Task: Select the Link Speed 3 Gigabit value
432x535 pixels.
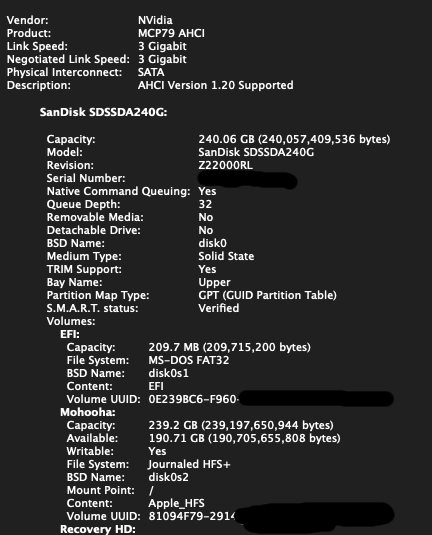Action: 162,46
